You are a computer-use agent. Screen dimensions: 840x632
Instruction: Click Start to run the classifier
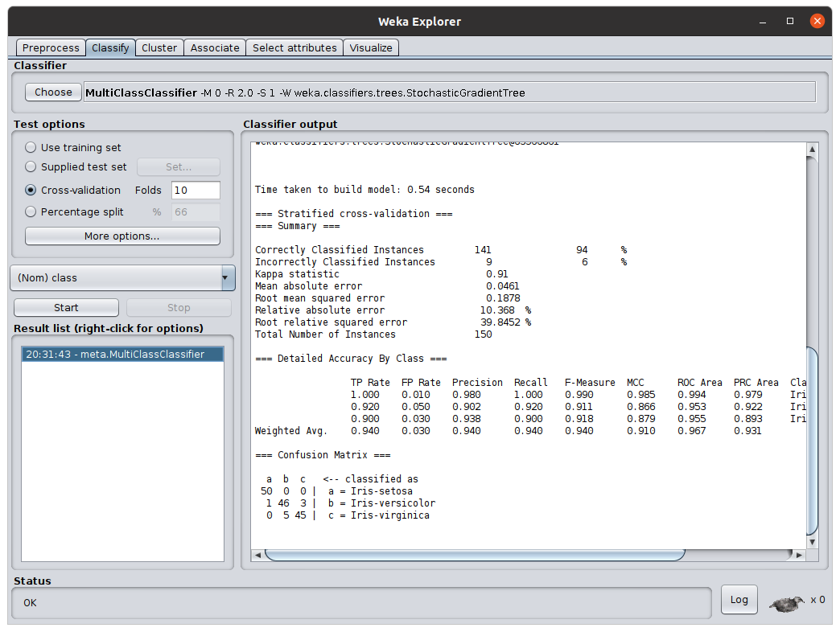(66, 308)
